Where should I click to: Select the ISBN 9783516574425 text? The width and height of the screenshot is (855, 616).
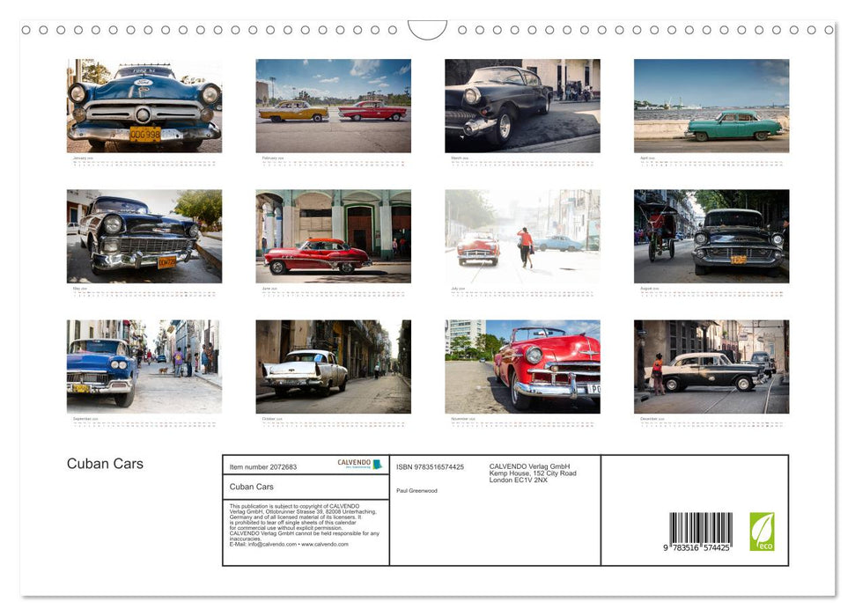coord(430,466)
